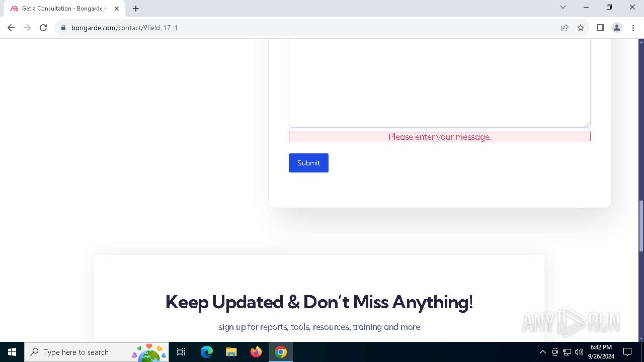Click the page vertical scrollbar thumb

coord(641,226)
